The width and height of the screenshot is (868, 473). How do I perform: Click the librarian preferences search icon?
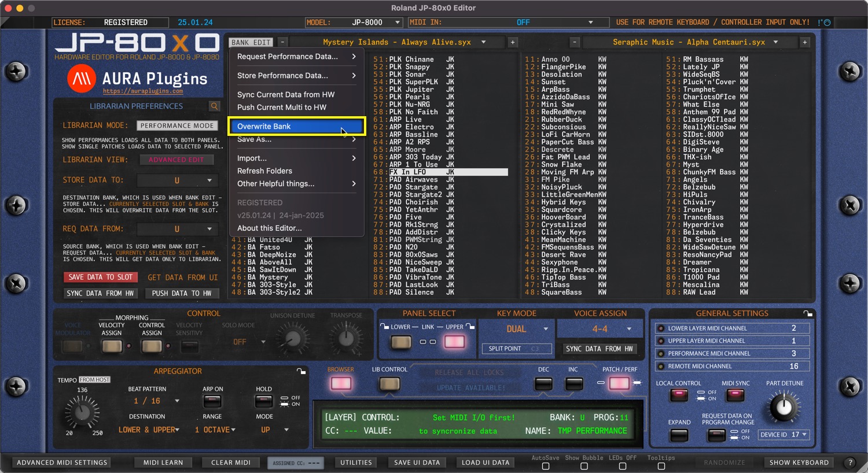(x=214, y=106)
